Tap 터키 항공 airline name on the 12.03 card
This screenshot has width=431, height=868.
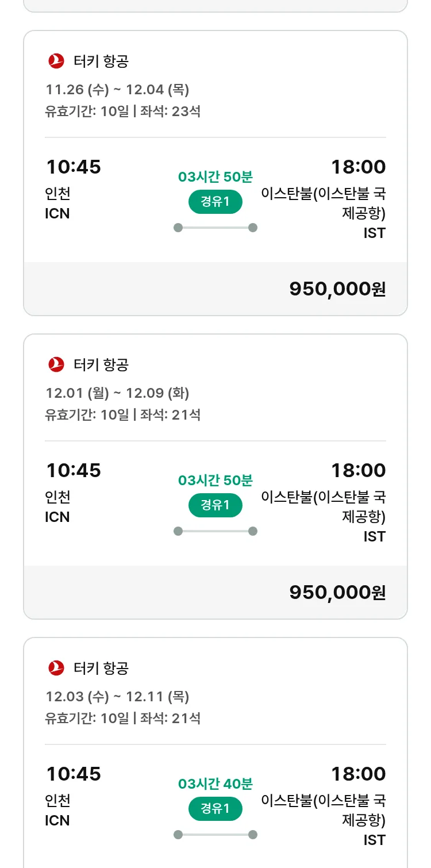click(x=101, y=668)
